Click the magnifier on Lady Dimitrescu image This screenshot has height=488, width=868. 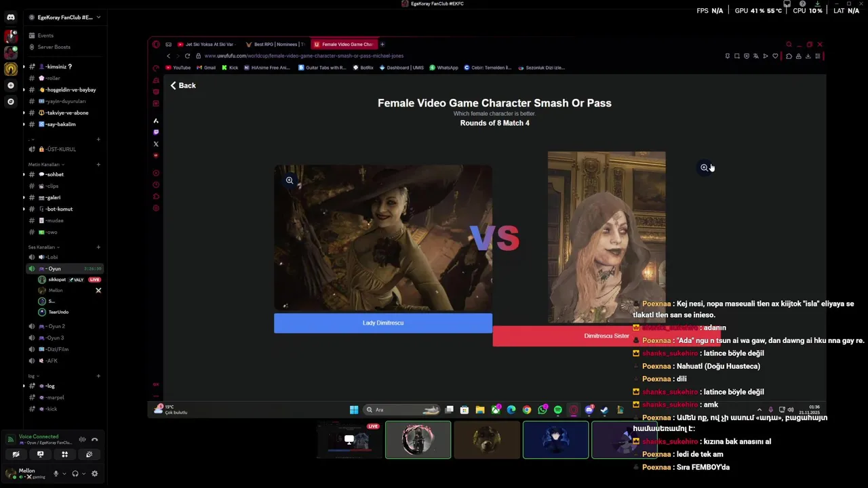click(290, 180)
